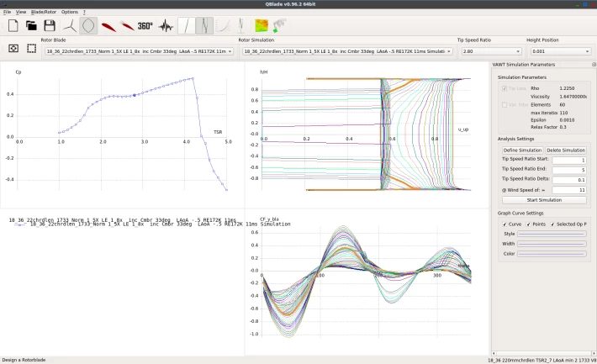Click the Tip Speed Ratio Delta field
Image resolution: width=597 pixels, height=364 pixels.
click(569, 180)
